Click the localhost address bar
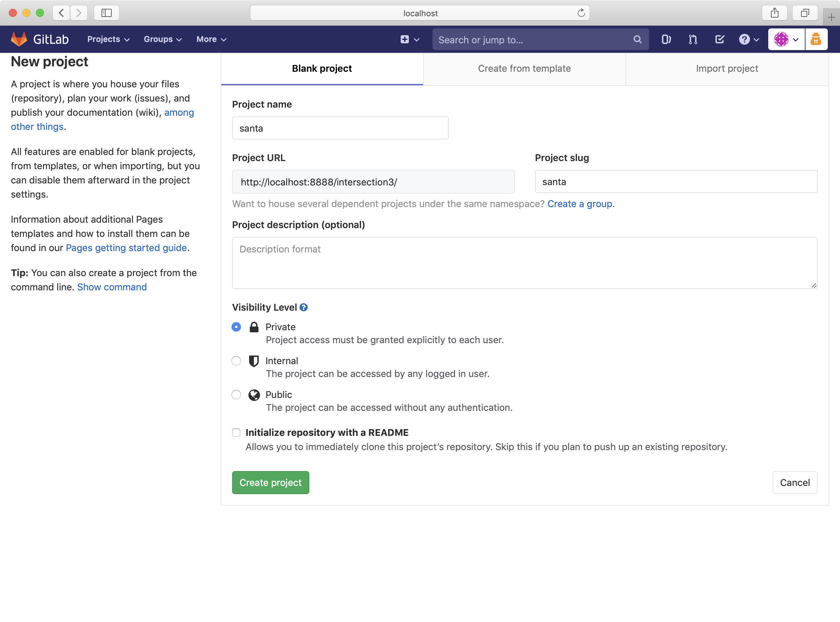 tap(420, 13)
